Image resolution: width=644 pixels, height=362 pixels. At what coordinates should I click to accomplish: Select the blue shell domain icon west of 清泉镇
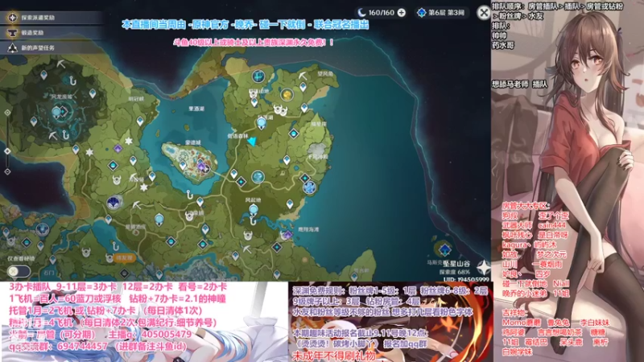coord(114,203)
